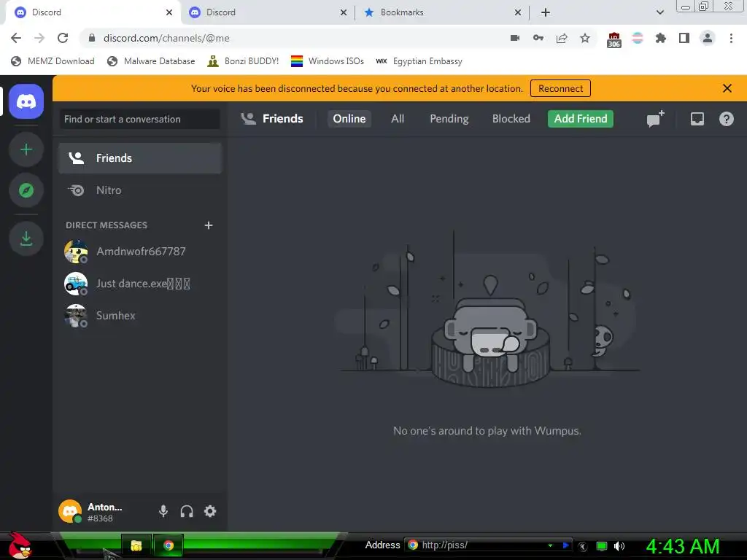Switch to All friends tab
Image resolution: width=747 pixels, height=560 pixels.
point(398,119)
